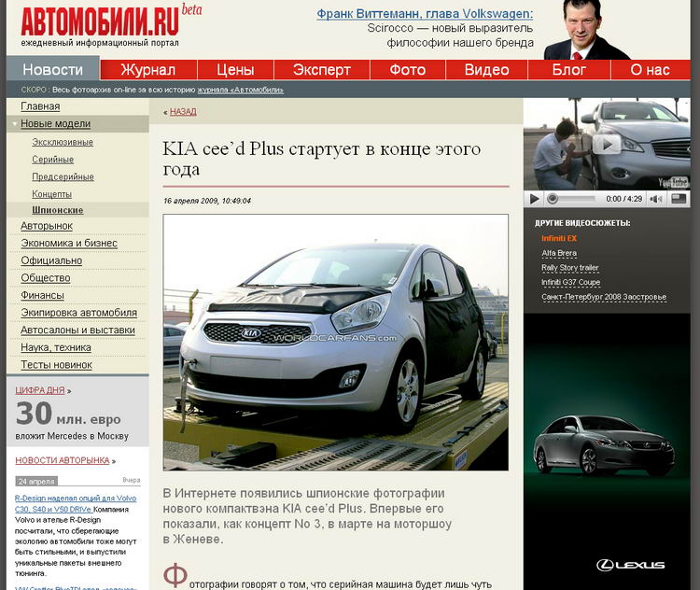Open Тесты новинок section
700x590 pixels.
pos(56,365)
